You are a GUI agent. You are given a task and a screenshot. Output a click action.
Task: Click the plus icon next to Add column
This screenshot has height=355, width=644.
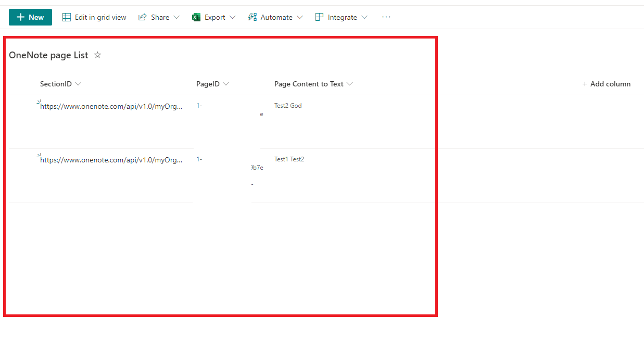click(x=586, y=84)
